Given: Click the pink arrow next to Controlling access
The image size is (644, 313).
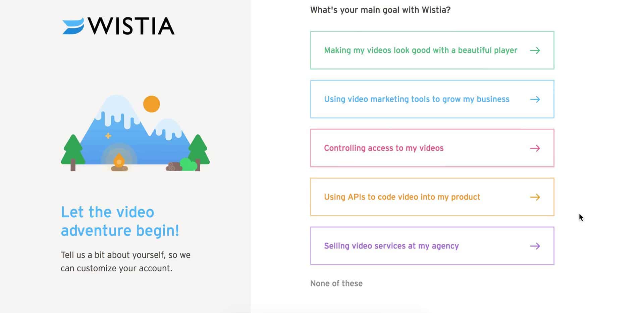Looking at the screenshot, I should tap(535, 148).
